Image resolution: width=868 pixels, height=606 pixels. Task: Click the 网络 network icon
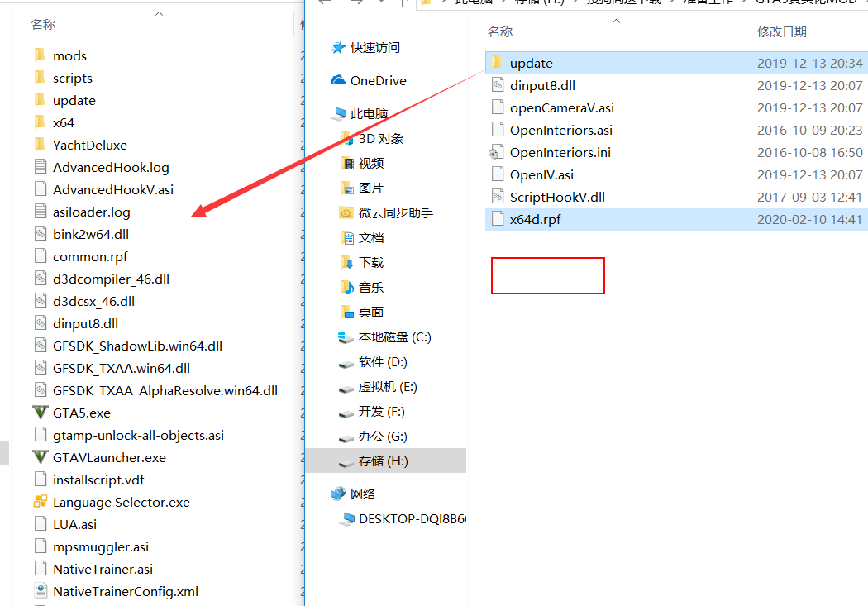[338, 494]
